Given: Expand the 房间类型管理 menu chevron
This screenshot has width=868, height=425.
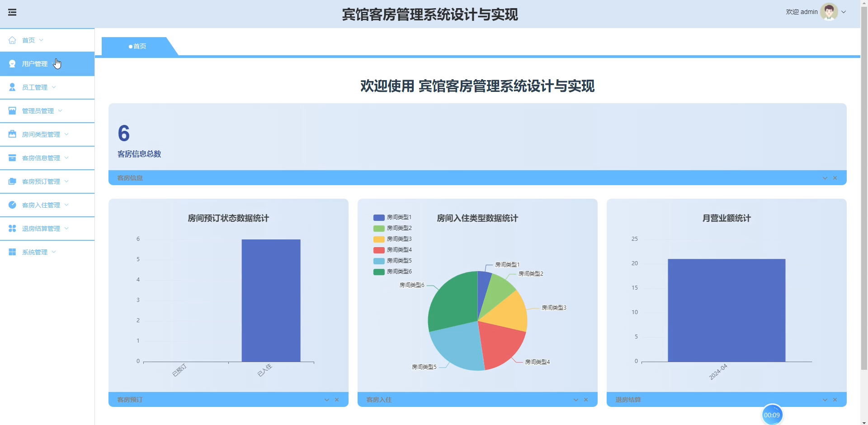Looking at the screenshot, I should [x=66, y=134].
